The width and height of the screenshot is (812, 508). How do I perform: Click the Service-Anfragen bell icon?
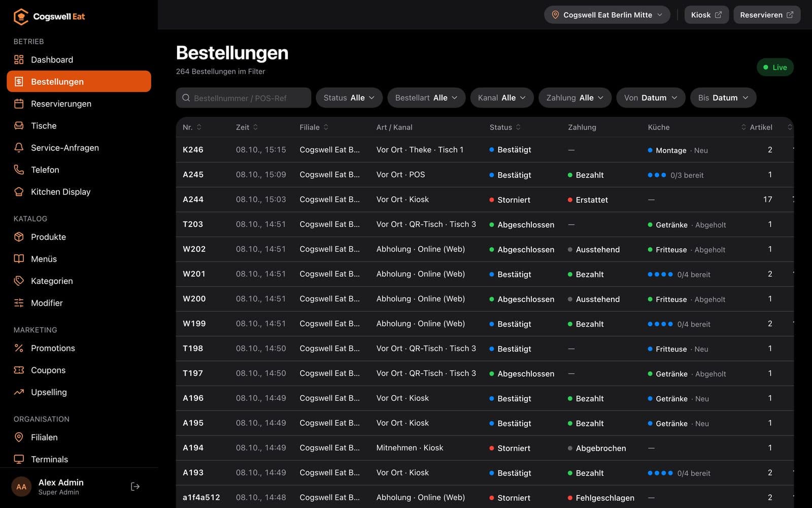pyautogui.click(x=19, y=148)
